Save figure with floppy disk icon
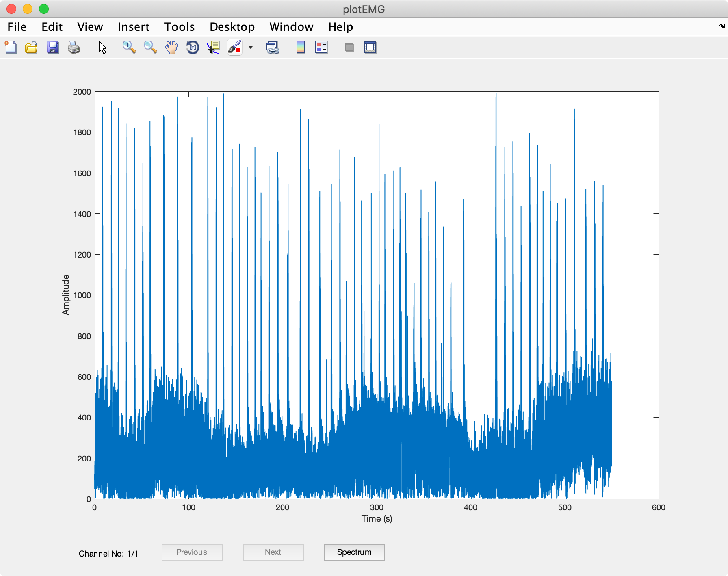Image resolution: width=728 pixels, height=576 pixels. (53, 48)
